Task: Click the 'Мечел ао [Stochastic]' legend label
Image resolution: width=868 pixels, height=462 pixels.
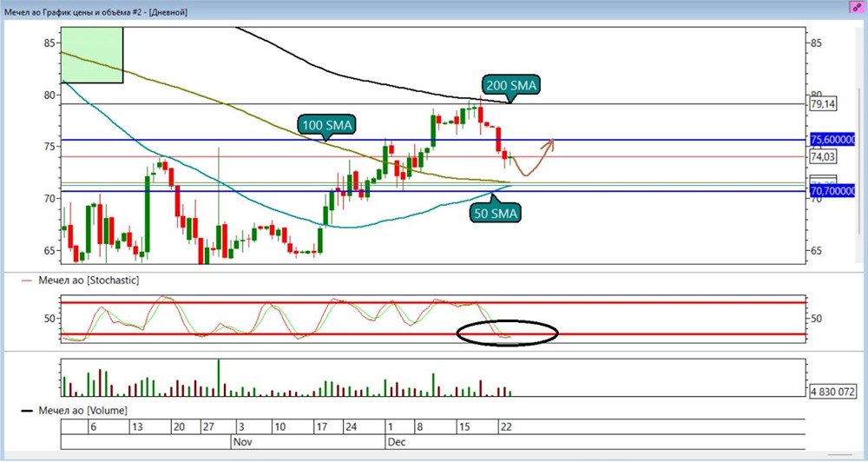Action: 89,280
